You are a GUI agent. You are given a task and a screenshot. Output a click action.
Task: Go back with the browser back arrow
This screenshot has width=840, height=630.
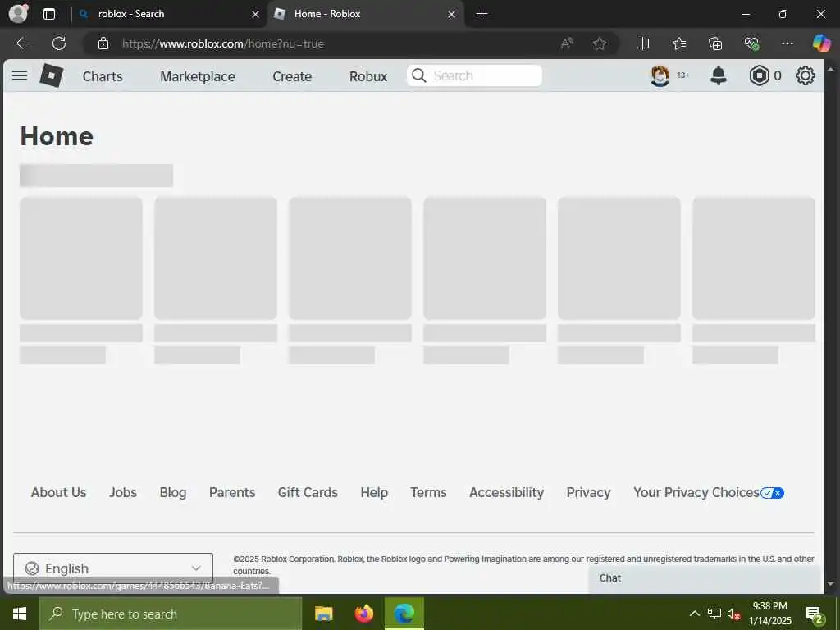[x=22, y=43]
